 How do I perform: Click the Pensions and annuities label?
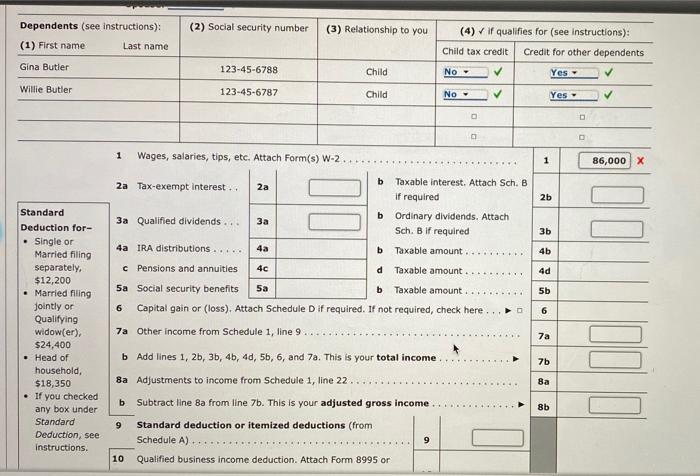(187, 269)
